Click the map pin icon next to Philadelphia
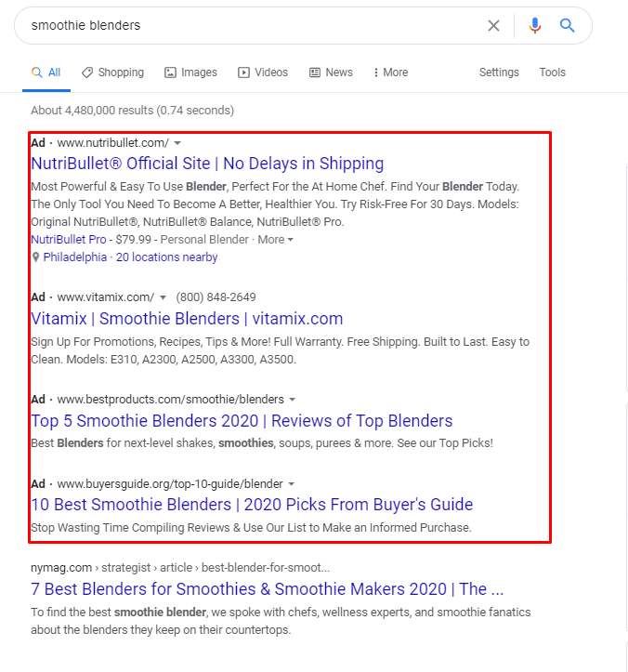This screenshot has width=628, height=672. (x=35, y=257)
